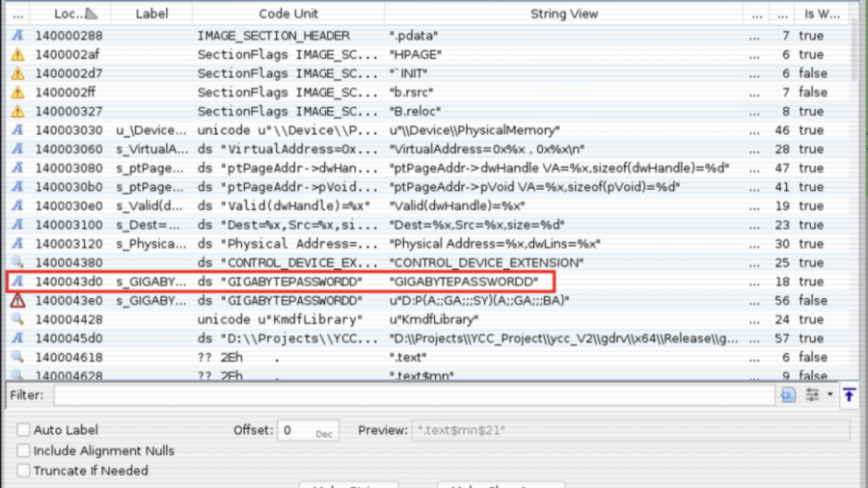
Task: Click the defined-string icon for row 1400030e0
Action: pos(17,205)
